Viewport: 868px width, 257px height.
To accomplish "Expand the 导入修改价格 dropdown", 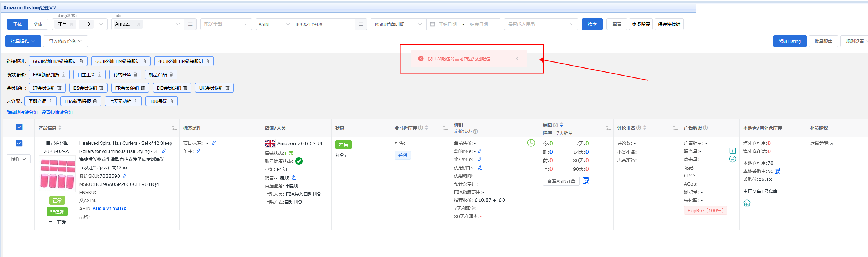I will (65, 41).
